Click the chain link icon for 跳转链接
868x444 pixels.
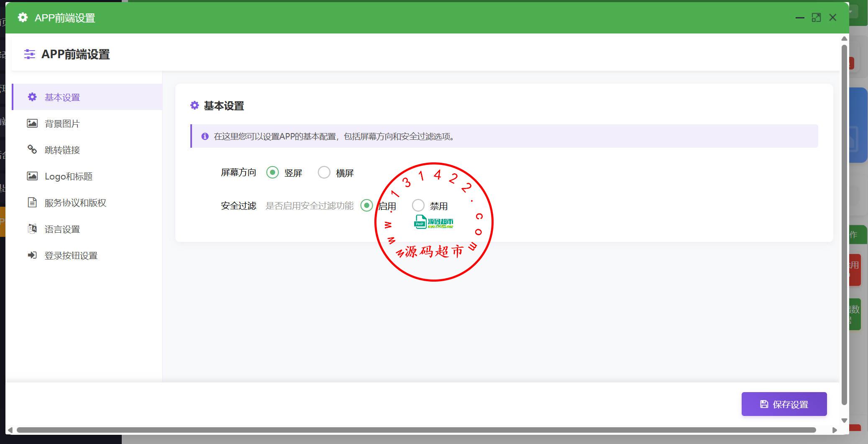tap(32, 149)
